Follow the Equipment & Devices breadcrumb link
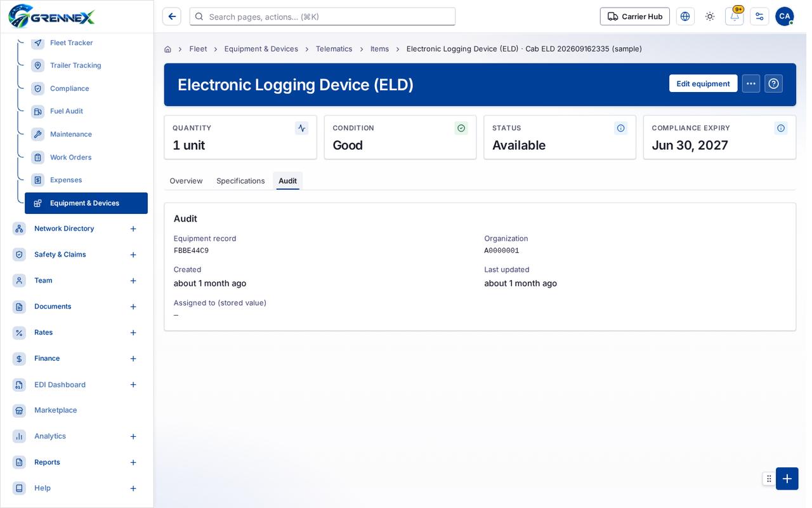The width and height of the screenshot is (812, 508). 261,49
